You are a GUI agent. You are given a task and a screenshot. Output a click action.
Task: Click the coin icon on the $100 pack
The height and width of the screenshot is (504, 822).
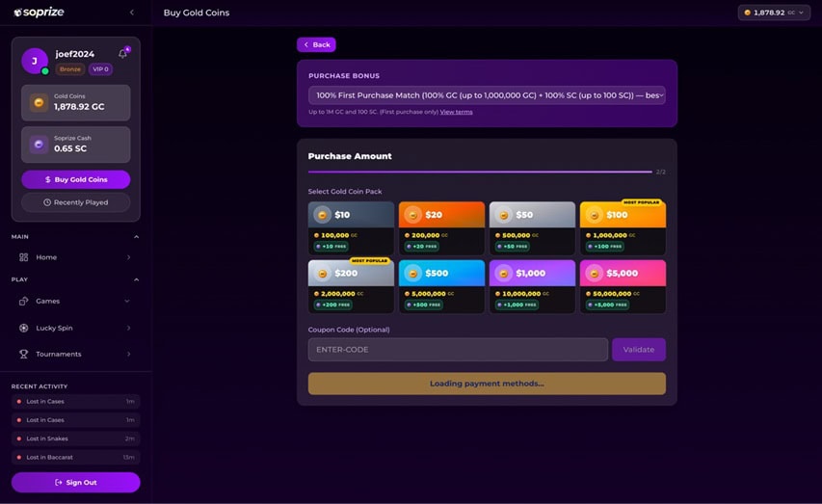click(x=595, y=215)
